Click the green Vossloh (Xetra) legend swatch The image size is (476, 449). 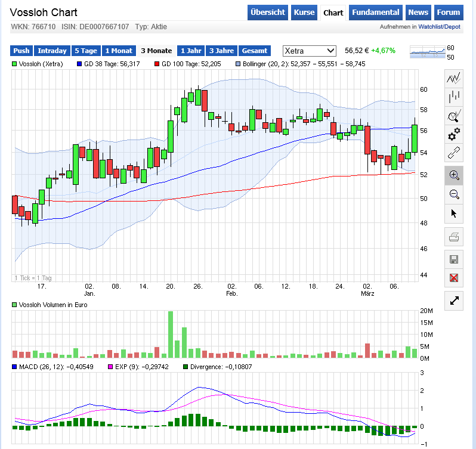point(14,64)
